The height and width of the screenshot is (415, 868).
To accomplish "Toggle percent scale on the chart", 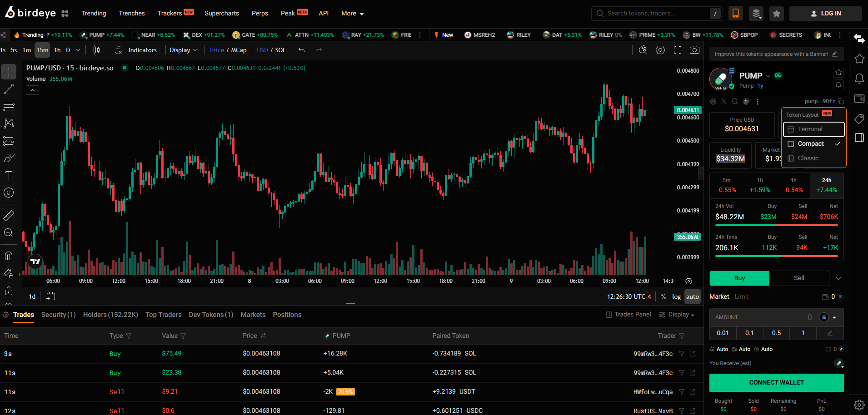I will (x=663, y=296).
